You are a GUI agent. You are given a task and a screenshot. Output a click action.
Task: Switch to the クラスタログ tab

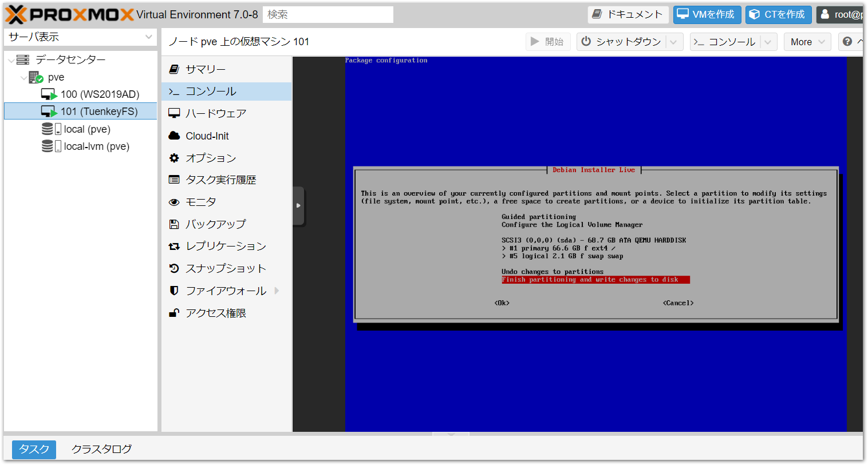101,450
